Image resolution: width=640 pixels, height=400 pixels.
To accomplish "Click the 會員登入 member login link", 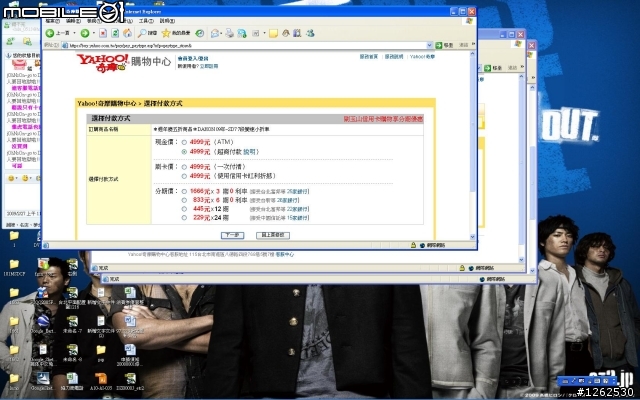I will [193, 58].
